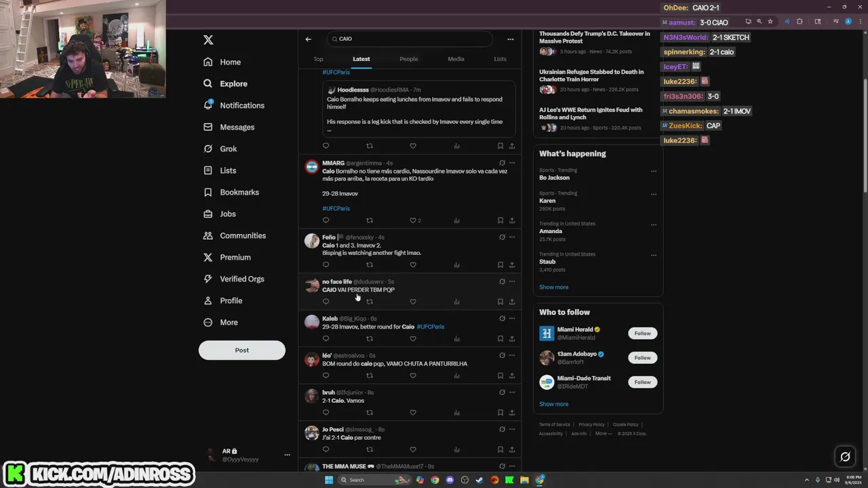
Task: Open Privacy Policy footer link
Action: coord(592,425)
